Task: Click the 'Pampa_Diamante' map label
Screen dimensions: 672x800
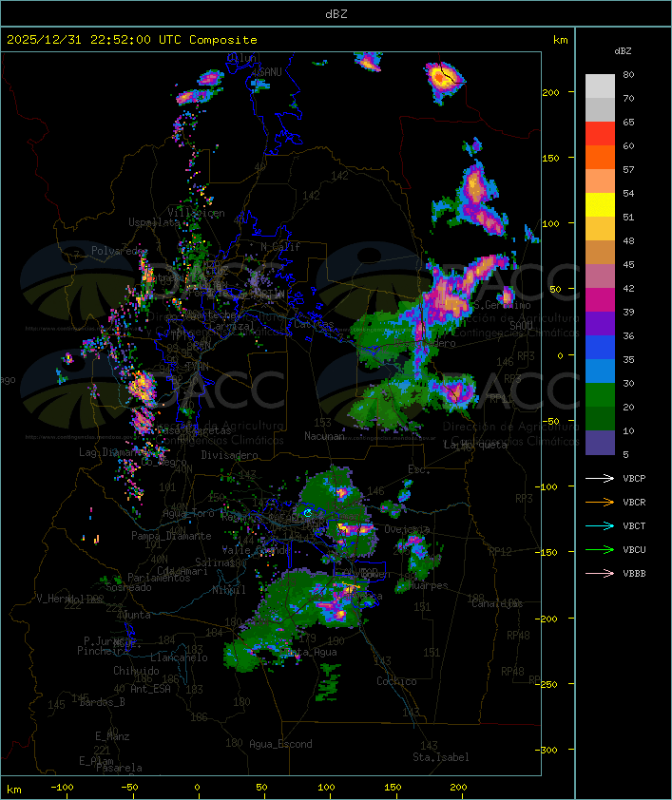Action: [x=171, y=536]
